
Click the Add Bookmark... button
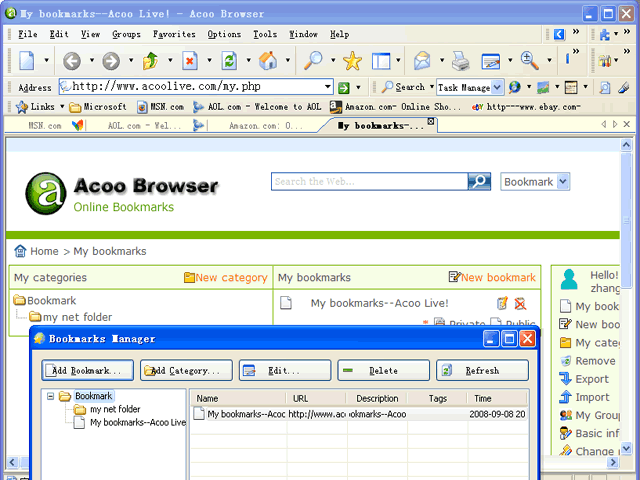pyautogui.click(x=87, y=370)
